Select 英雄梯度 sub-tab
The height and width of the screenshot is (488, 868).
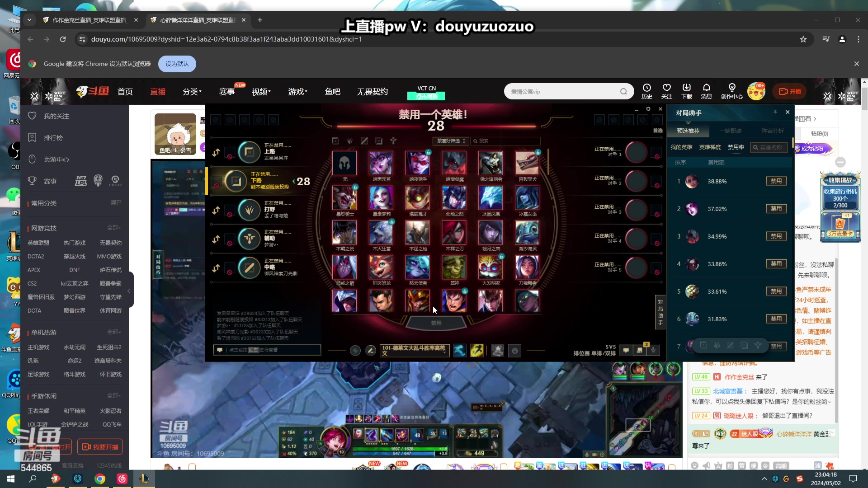(710, 147)
